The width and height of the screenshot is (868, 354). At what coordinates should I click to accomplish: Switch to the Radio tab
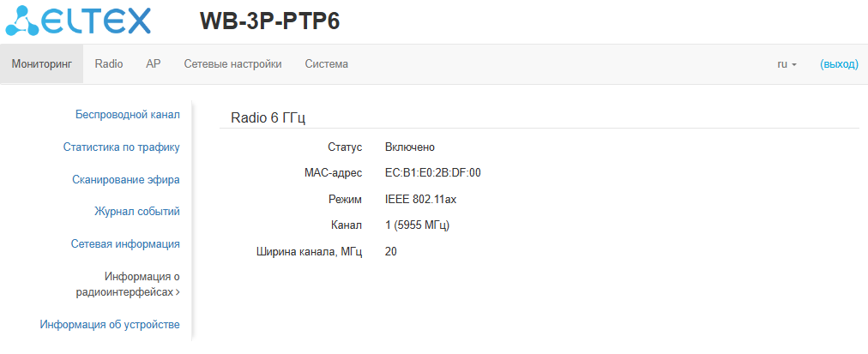(x=109, y=64)
